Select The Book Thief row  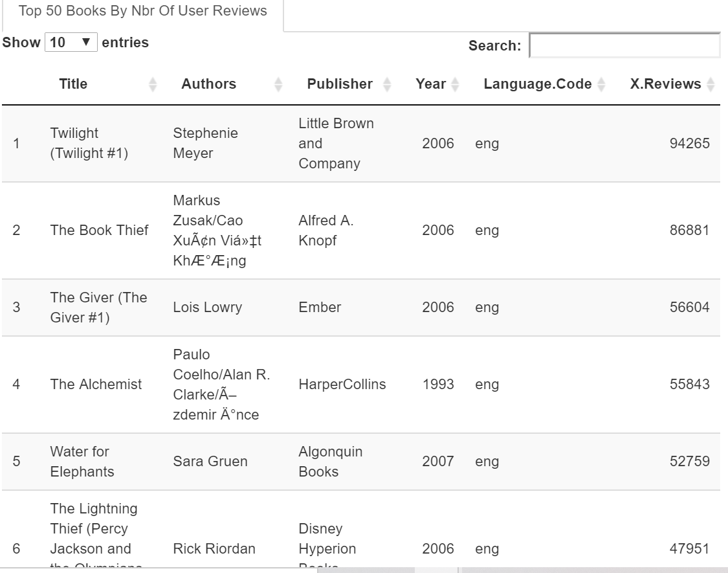99,230
